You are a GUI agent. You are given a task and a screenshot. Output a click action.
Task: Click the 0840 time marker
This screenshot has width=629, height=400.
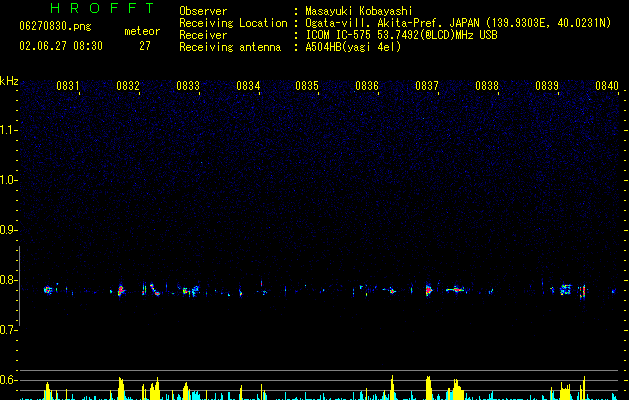click(x=607, y=86)
